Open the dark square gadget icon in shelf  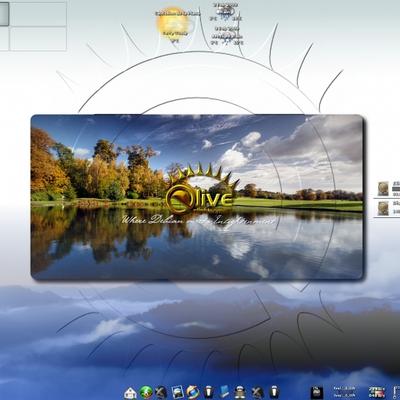(x=317, y=392)
